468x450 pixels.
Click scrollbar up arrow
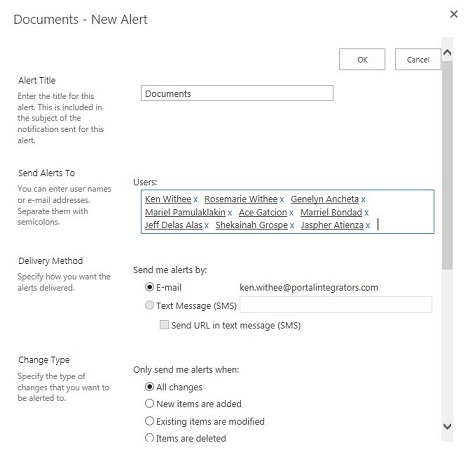point(447,52)
